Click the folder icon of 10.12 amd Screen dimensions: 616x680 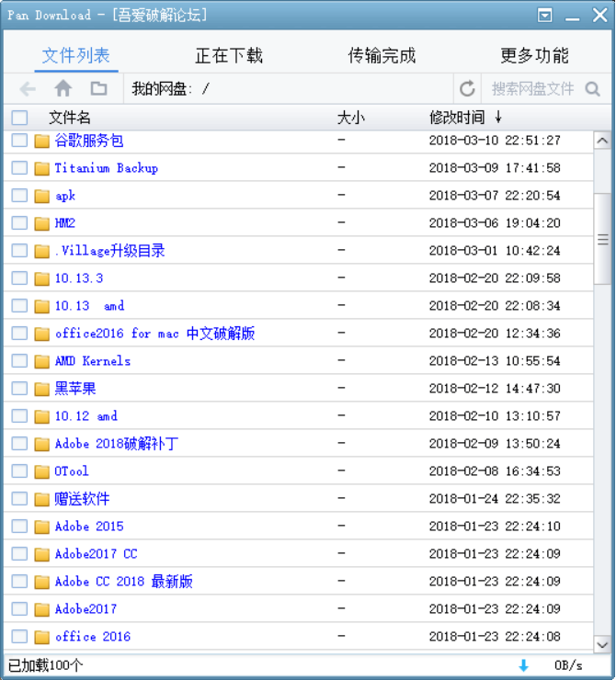click(41, 416)
